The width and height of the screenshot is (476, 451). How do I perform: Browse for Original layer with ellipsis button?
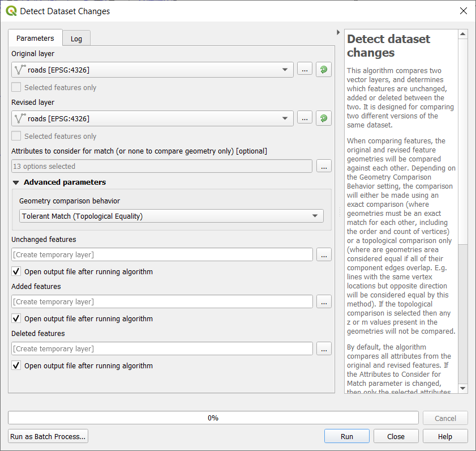pos(305,70)
